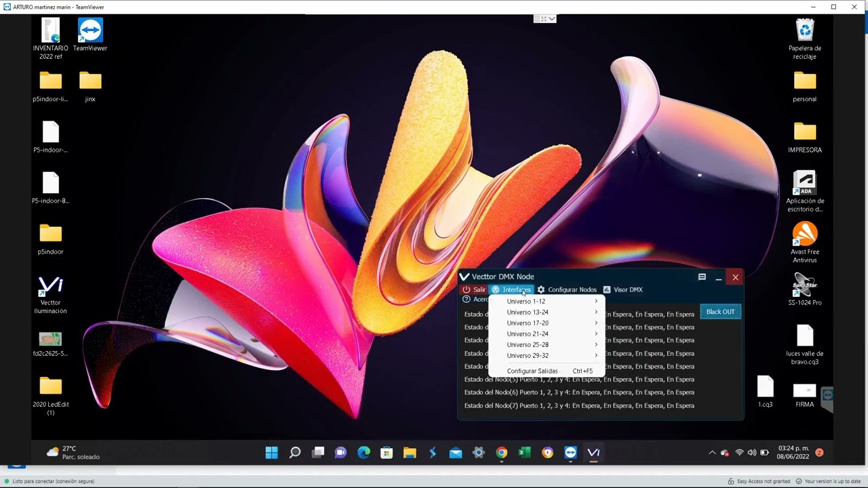Screen dimensions: 868x488
Task: Select the P5-indoor-8... file icon
Action: 51,188
